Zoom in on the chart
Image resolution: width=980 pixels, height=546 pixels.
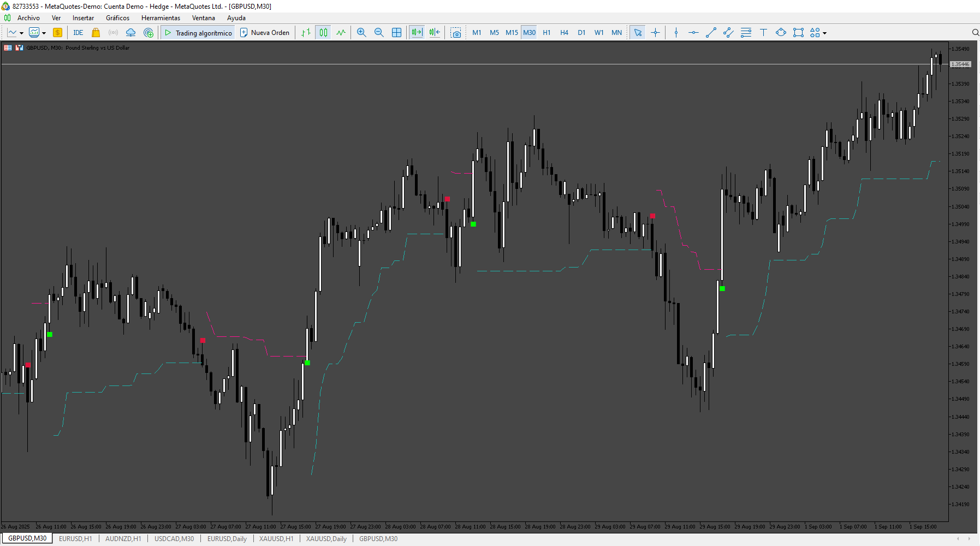(x=361, y=33)
